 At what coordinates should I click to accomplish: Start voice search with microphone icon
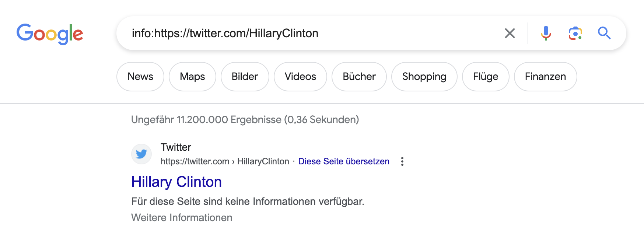click(546, 33)
